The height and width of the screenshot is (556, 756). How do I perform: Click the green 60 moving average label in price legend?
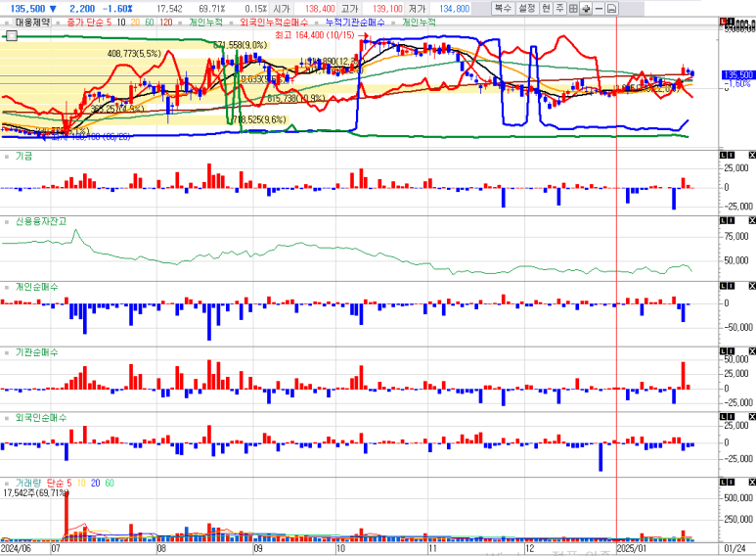(150, 23)
